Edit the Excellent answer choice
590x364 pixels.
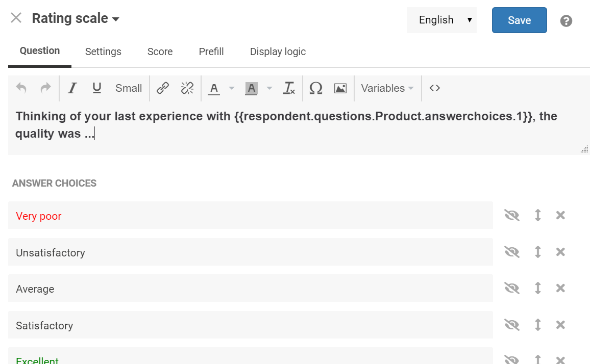251,356
